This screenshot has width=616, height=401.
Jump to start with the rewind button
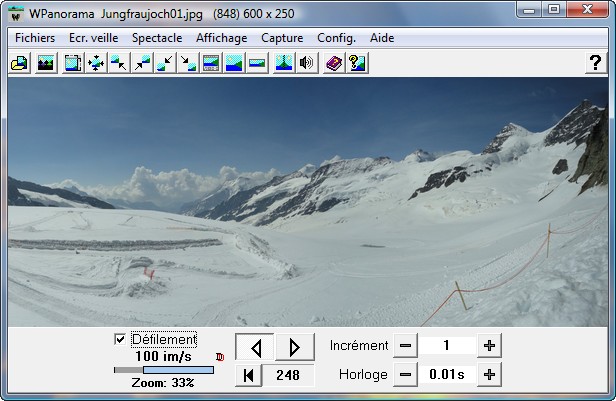tap(248, 375)
